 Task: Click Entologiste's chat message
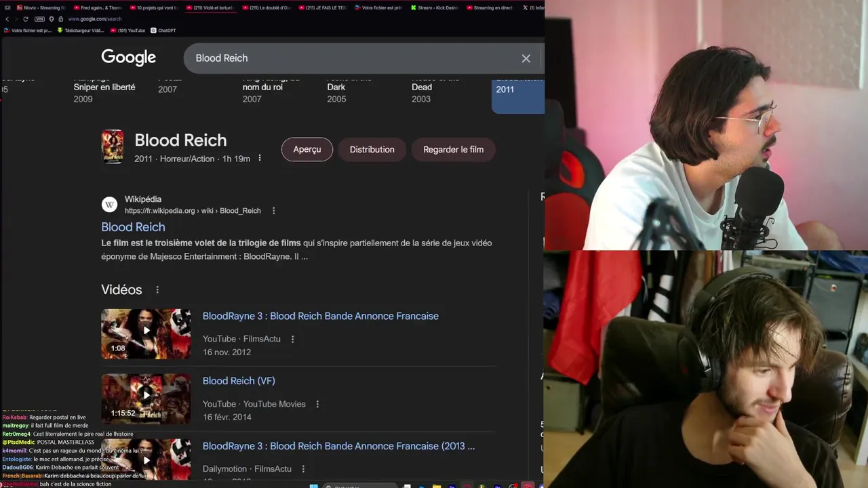56,459
